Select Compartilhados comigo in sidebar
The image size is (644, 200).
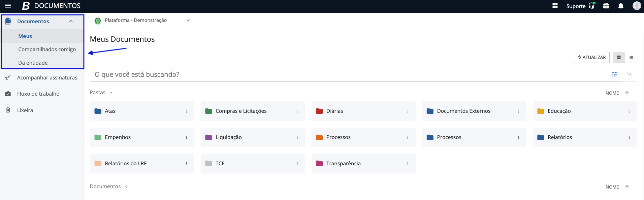[47, 49]
